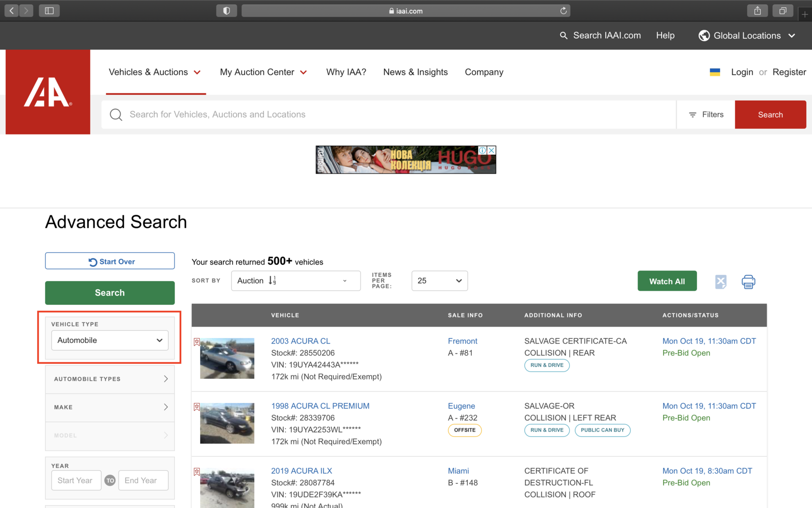Open Search IAAI.com in top bar
Screen dimensions: 812x508
point(600,35)
